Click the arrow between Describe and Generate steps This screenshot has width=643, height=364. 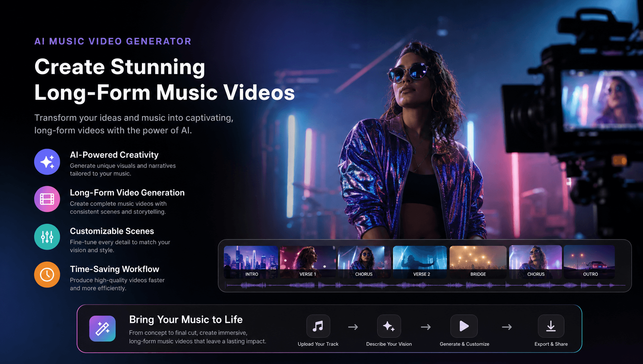[x=426, y=327]
